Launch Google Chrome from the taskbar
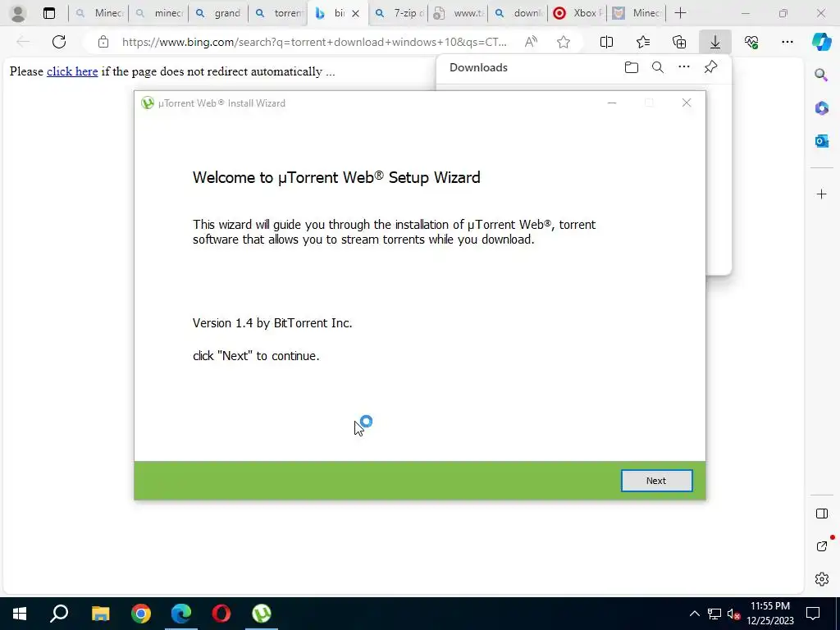 pos(141,614)
